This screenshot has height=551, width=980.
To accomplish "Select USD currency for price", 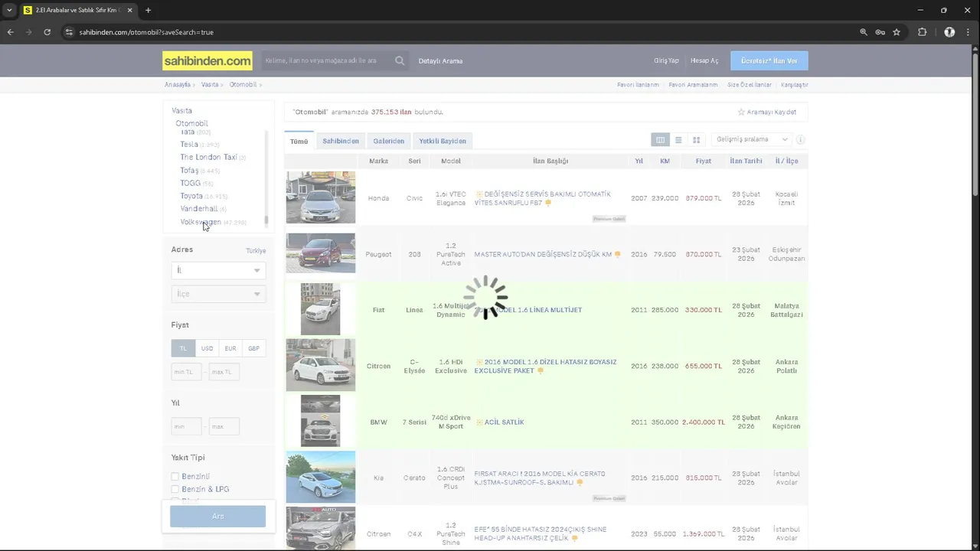I will click(x=207, y=348).
